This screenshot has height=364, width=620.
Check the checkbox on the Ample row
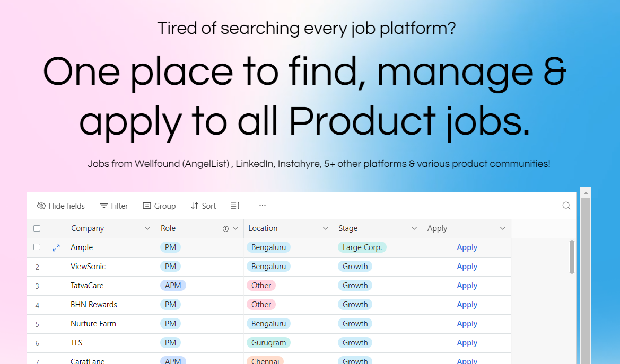37,247
